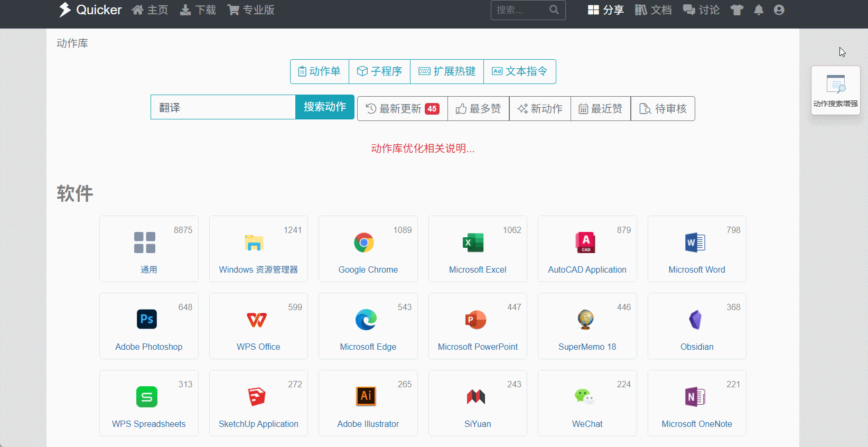
Task: Open Adobe Illustrator icon
Action: point(366,396)
